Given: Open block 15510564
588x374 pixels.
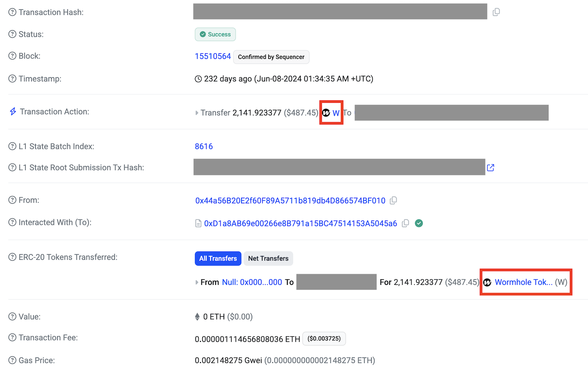Looking at the screenshot, I should [213, 56].
